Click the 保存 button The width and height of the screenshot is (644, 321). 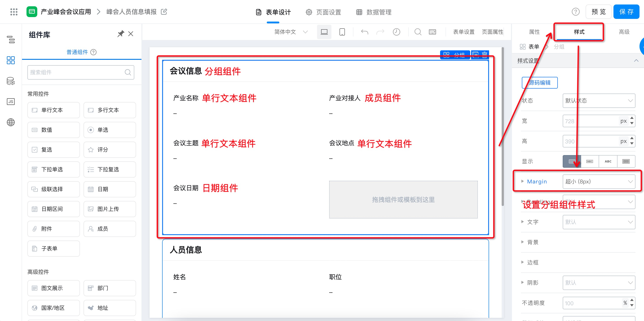(626, 12)
